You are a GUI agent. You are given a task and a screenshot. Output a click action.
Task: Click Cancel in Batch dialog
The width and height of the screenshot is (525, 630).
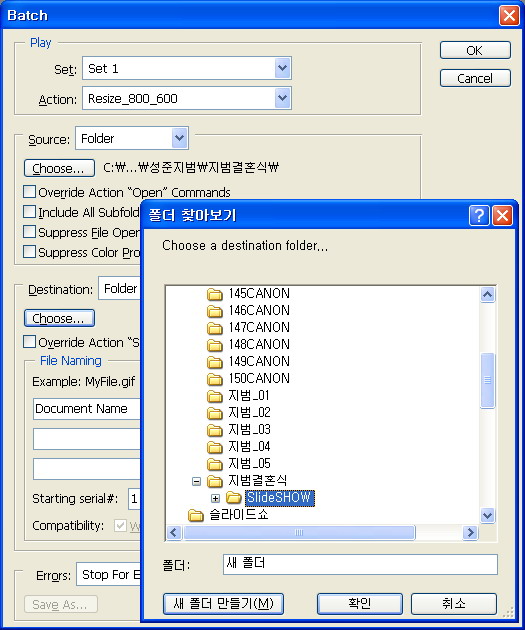pyautogui.click(x=475, y=78)
